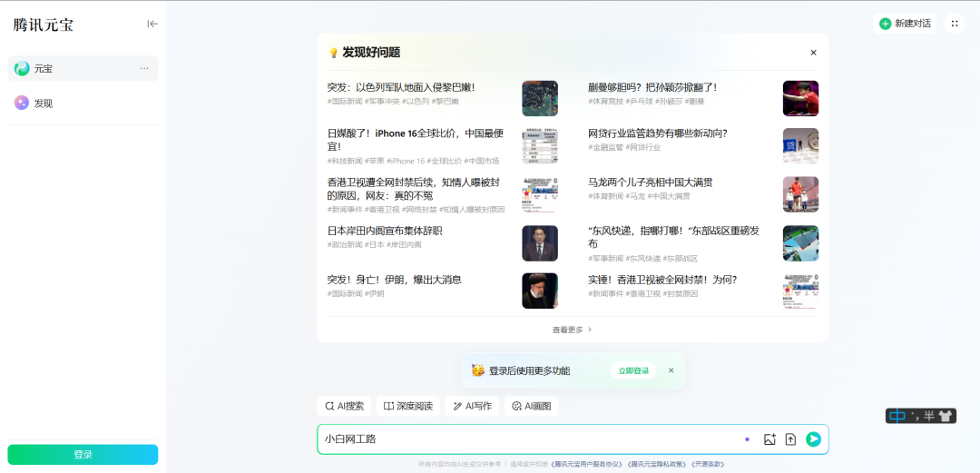Open the 网贷行业监管趋势 question
The height and width of the screenshot is (473, 980).
coord(658,133)
